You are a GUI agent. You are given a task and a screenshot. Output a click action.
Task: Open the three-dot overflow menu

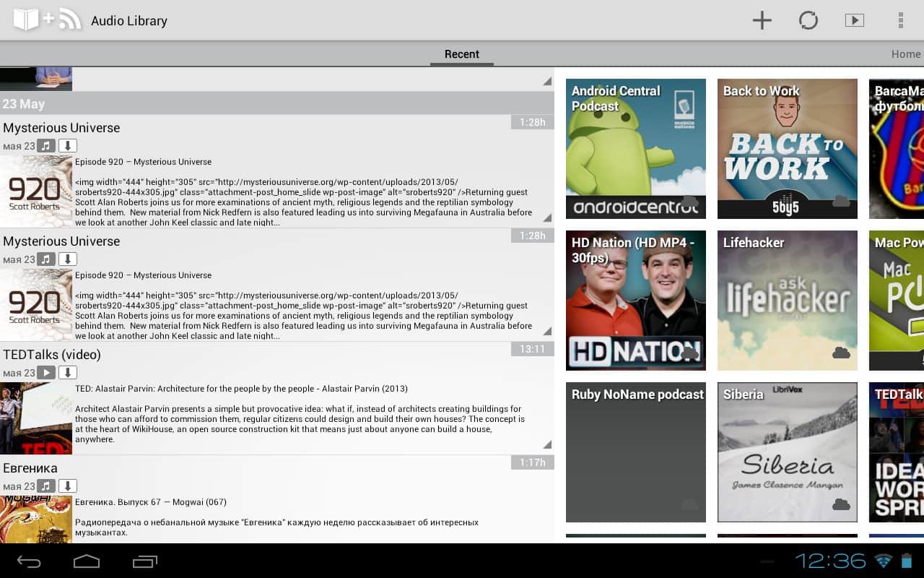[x=900, y=20]
